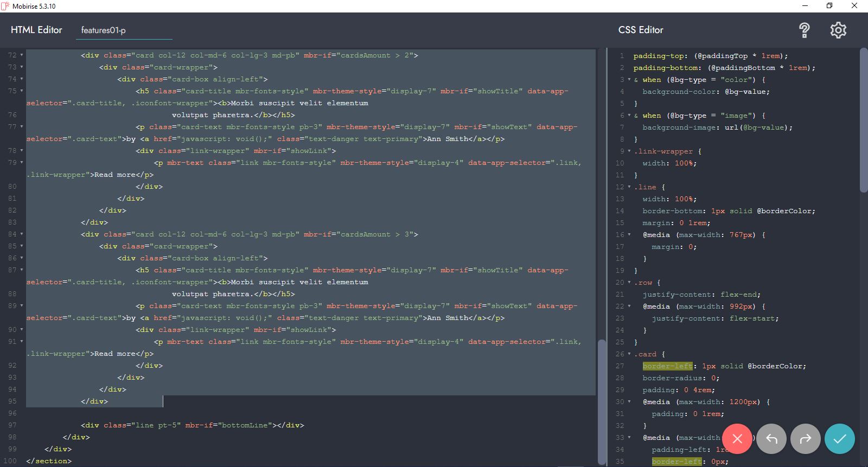The width and height of the screenshot is (868, 467).
Task: Open editor settings gear icon
Action: coord(838,30)
